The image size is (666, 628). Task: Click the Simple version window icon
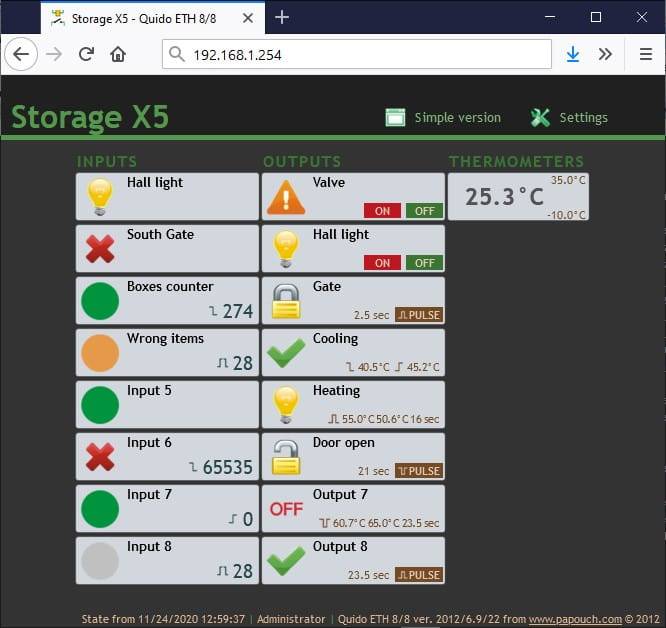click(x=395, y=118)
